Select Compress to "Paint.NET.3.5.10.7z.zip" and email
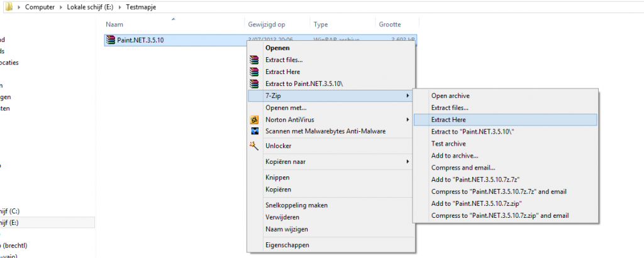This screenshot has width=644, height=258. pyautogui.click(x=505, y=215)
